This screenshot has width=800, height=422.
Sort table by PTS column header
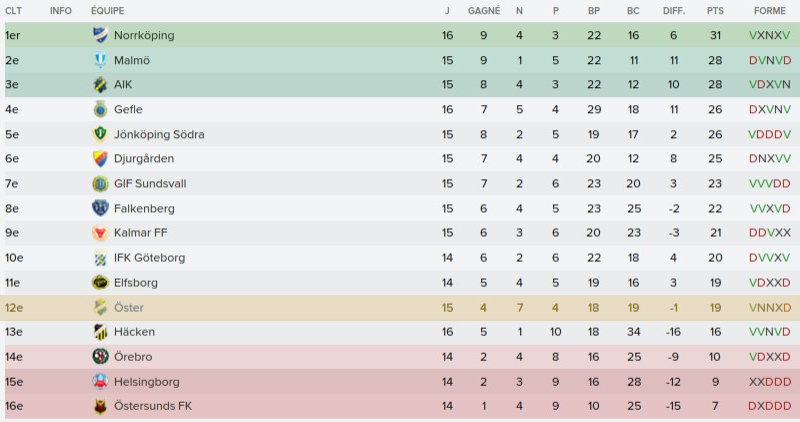pyautogui.click(x=714, y=10)
